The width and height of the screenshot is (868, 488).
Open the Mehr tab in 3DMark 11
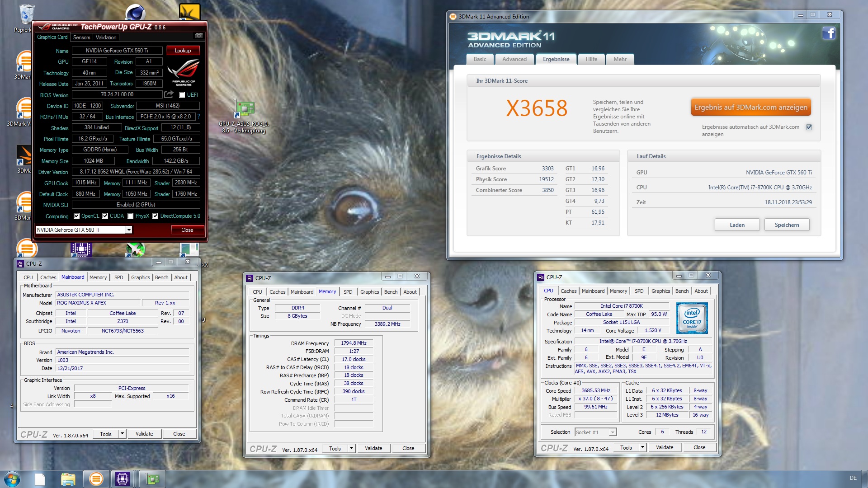(620, 59)
